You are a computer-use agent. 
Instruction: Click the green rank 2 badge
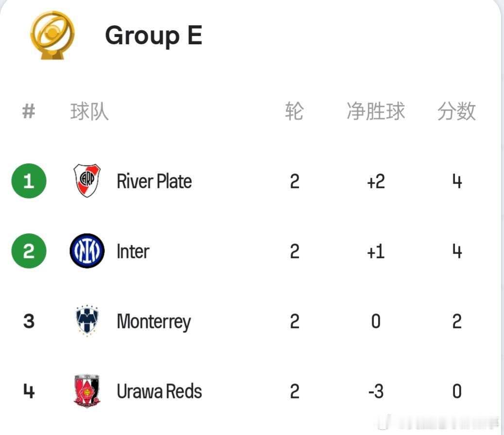(29, 251)
